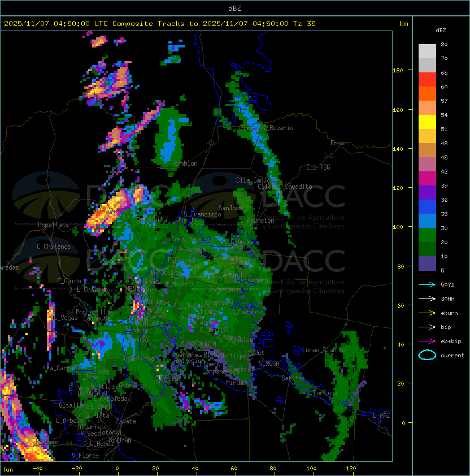Select the slate 5-10 dBZ legend swatch
This screenshot has width=470, height=476.
click(427, 263)
